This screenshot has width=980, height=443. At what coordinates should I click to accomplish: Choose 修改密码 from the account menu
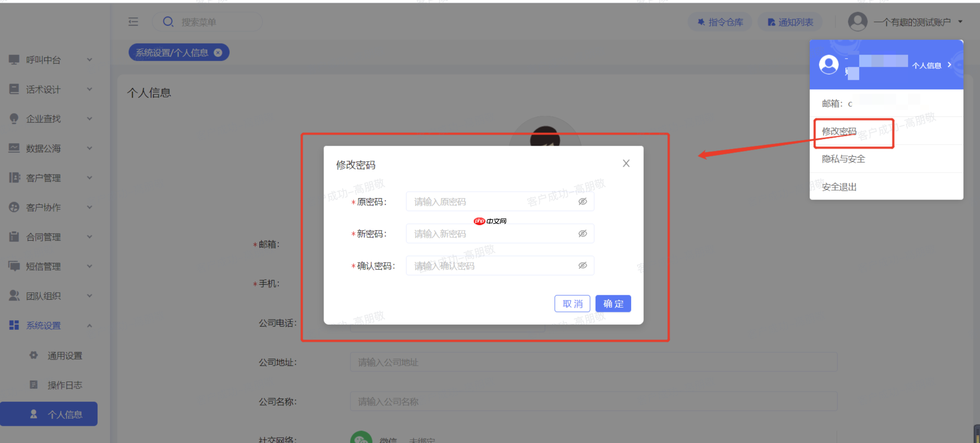839,132
